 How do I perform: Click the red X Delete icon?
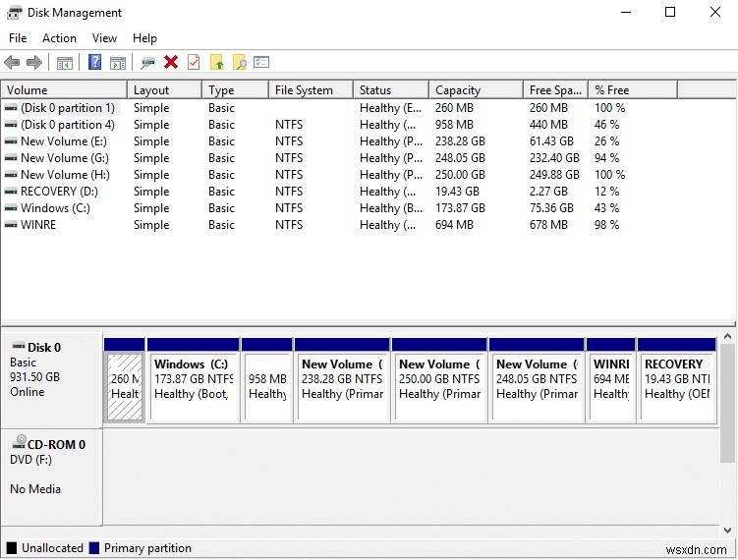coord(171,63)
